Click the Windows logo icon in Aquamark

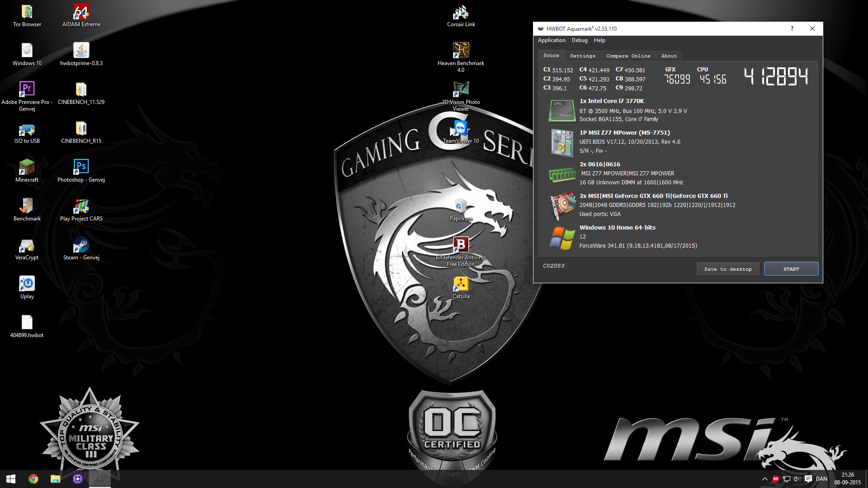[x=562, y=238]
